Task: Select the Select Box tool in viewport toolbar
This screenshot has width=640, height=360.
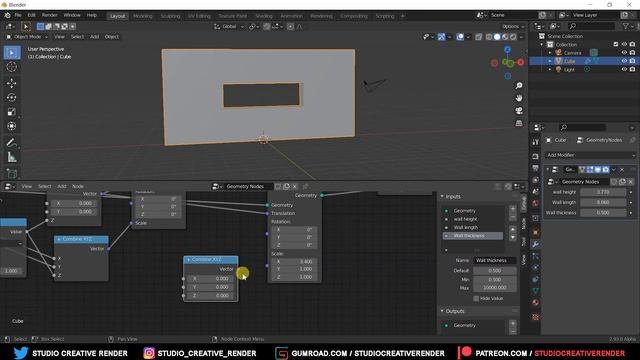Action: (12, 53)
